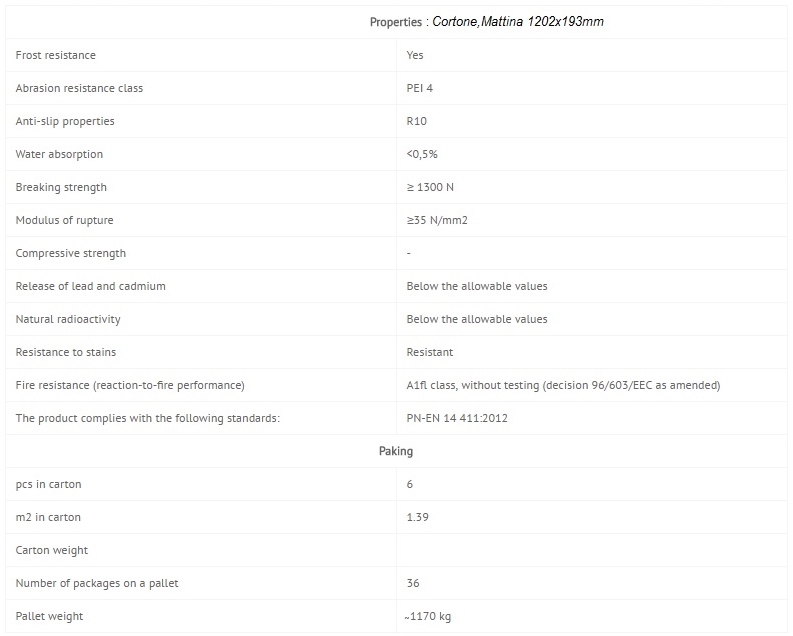This screenshot has width=793, height=636.
Task: Select Release of lead and cadmium label
Action: pos(91,286)
